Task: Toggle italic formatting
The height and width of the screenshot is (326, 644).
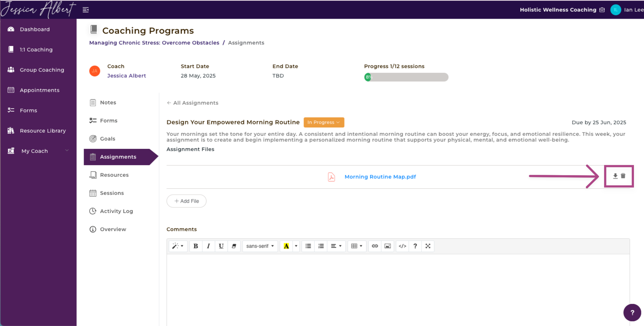Action: (209, 246)
